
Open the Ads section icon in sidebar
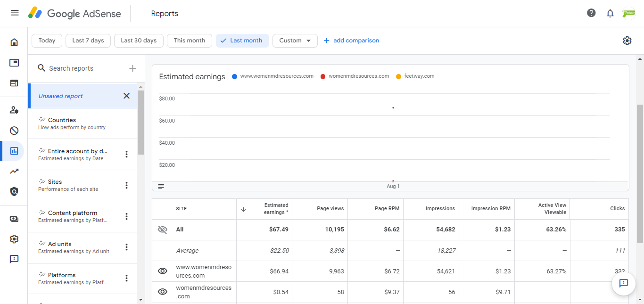14,63
